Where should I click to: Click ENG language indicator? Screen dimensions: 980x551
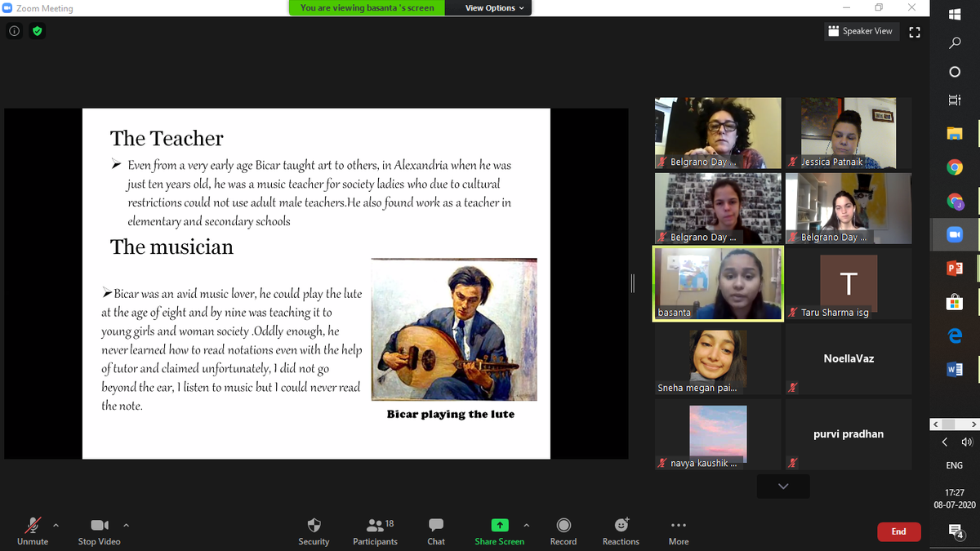[955, 465]
